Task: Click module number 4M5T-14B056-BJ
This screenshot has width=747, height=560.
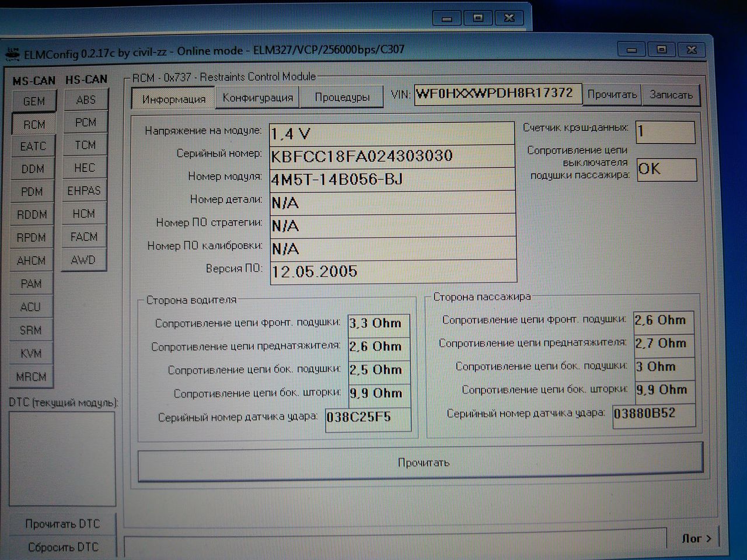Action: pyautogui.click(x=392, y=179)
